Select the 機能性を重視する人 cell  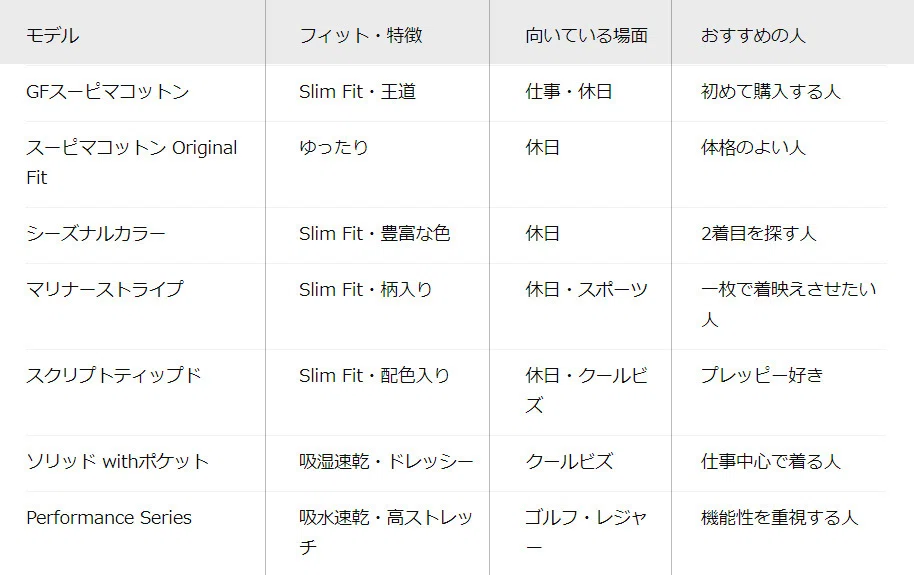click(x=779, y=518)
